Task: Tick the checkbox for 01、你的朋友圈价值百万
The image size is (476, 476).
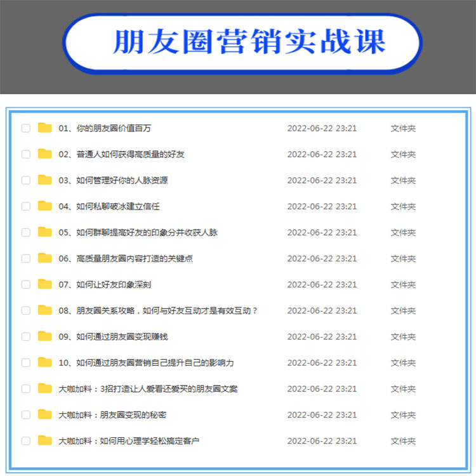Action: [x=26, y=128]
